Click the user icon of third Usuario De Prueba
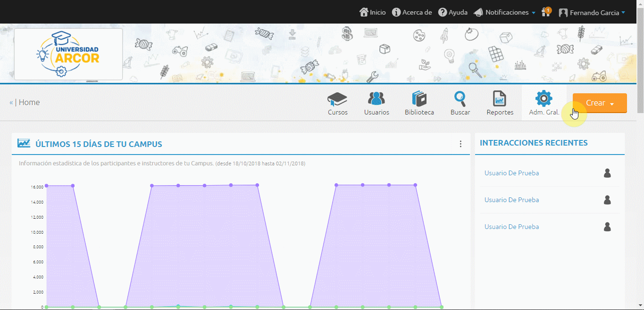Image resolution: width=644 pixels, height=310 pixels. point(607,227)
